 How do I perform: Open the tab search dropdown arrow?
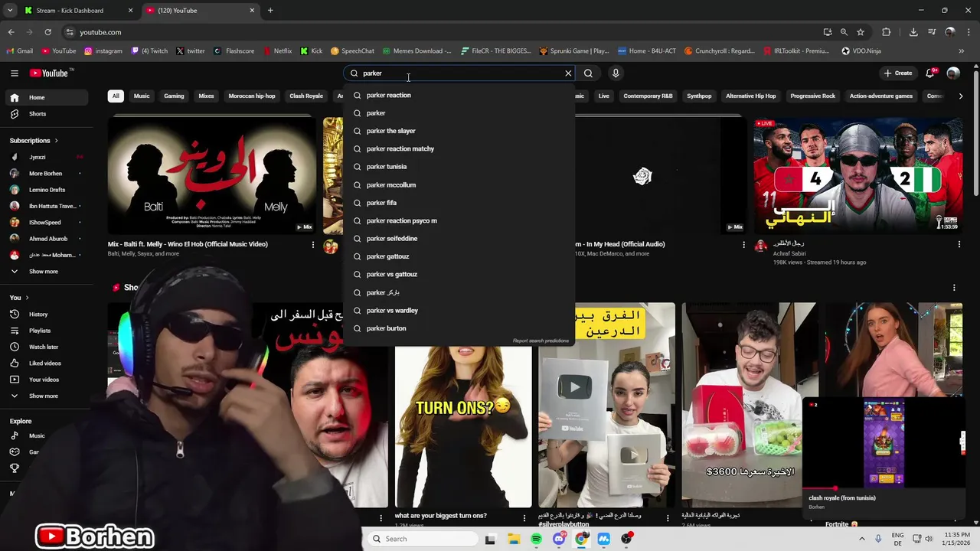click(9, 11)
